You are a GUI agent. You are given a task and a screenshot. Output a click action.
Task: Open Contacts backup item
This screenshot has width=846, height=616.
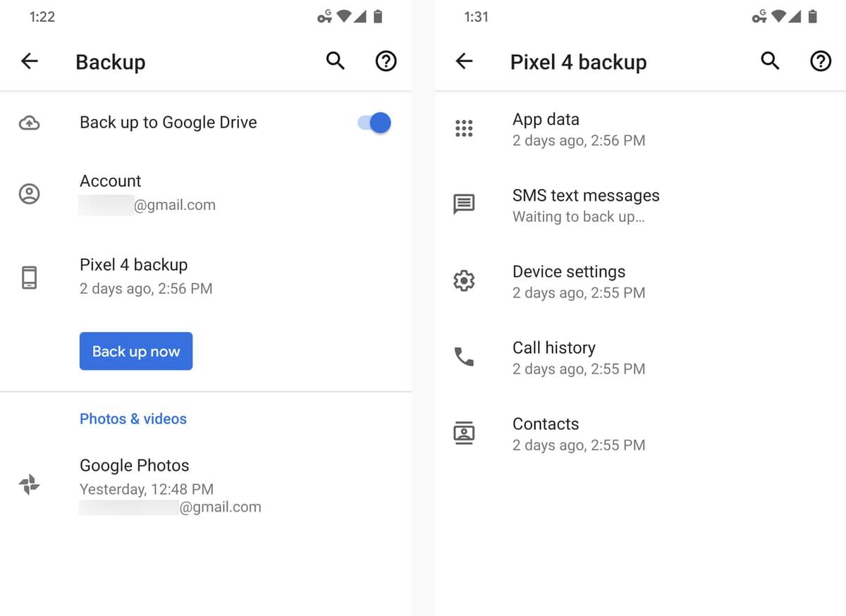click(578, 433)
